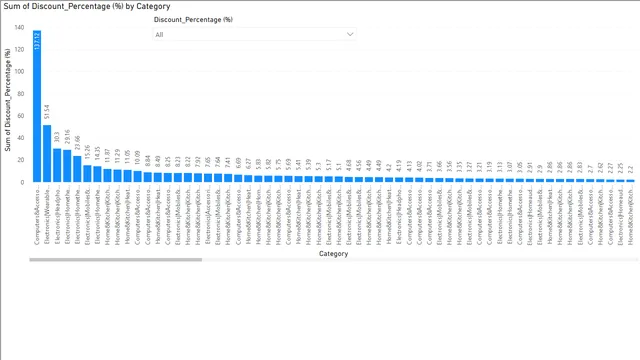Click the chevron arrow in the slicer
The width and height of the screenshot is (640, 360).
[x=350, y=34]
